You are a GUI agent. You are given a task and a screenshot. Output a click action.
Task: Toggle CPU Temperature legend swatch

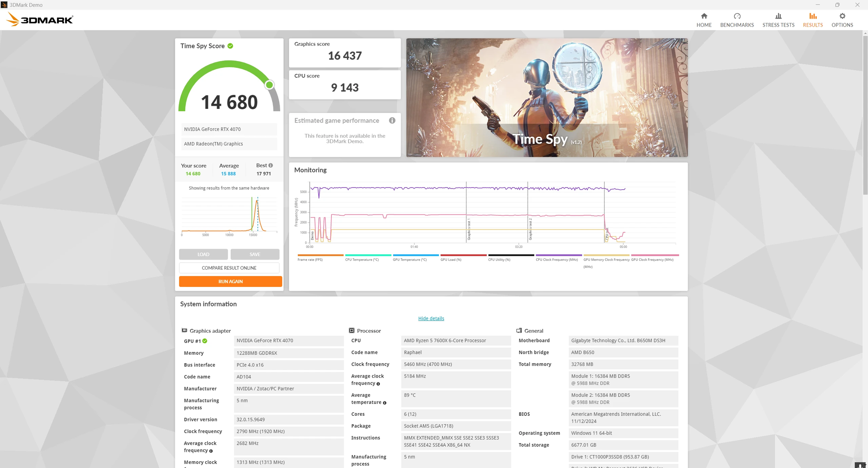[368, 255]
